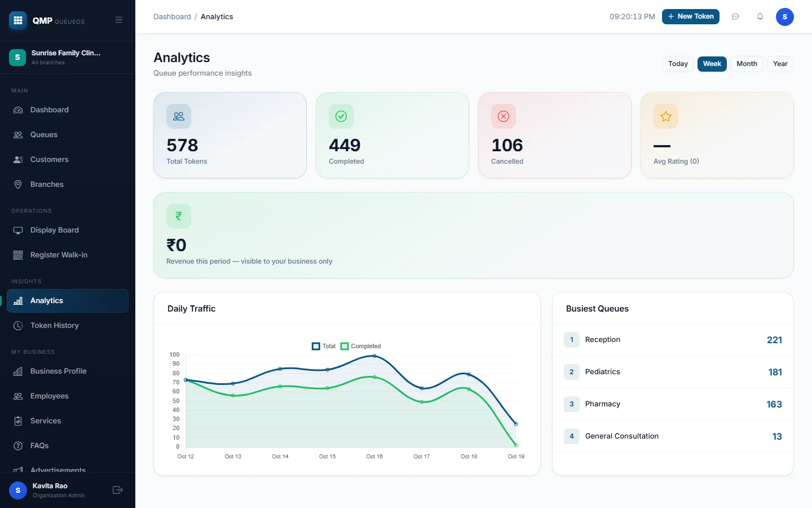Toggle the Completed series in chart legend

(361, 346)
